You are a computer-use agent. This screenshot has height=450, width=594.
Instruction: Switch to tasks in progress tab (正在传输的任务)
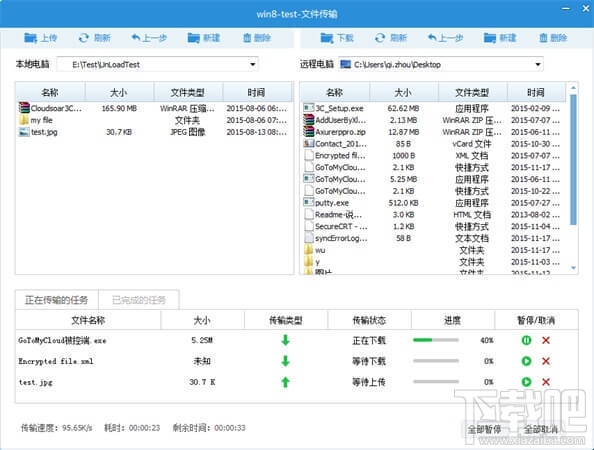[x=56, y=300]
